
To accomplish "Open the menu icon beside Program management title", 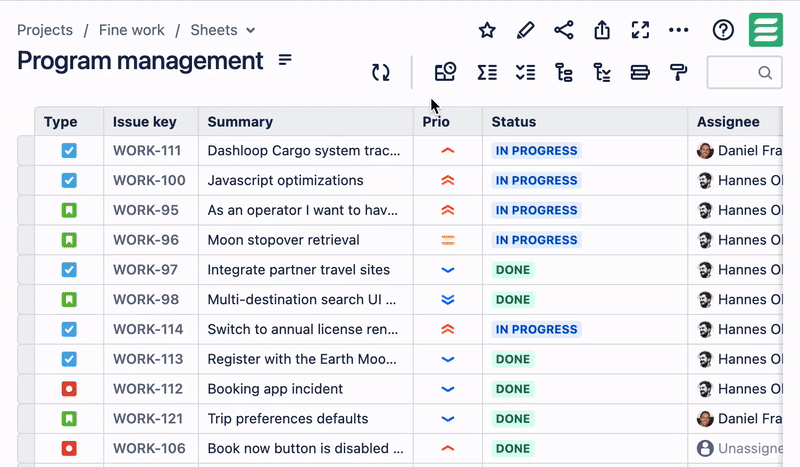I will coord(285,60).
